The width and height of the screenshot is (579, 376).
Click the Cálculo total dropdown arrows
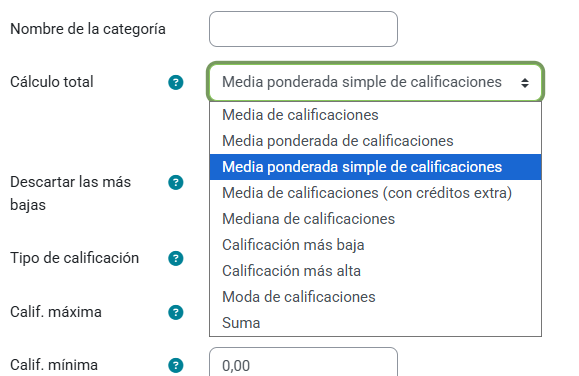click(525, 83)
